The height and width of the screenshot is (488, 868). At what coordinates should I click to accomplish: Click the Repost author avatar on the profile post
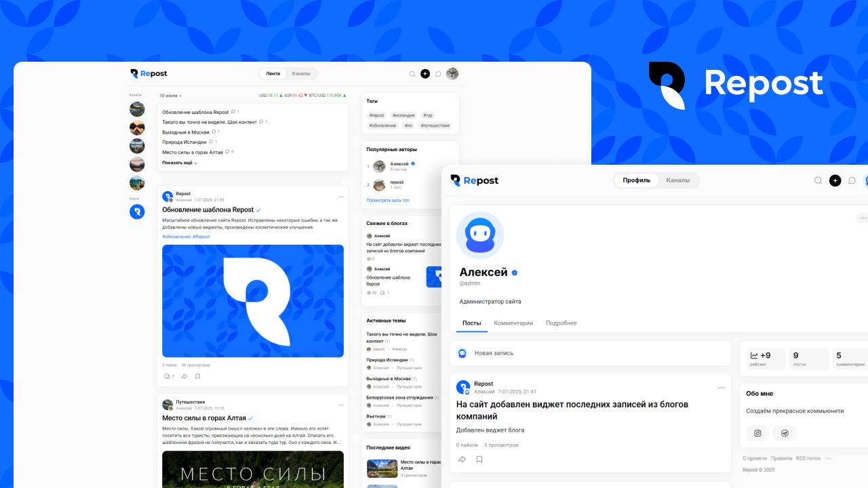pyautogui.click(x=463, y=387)
